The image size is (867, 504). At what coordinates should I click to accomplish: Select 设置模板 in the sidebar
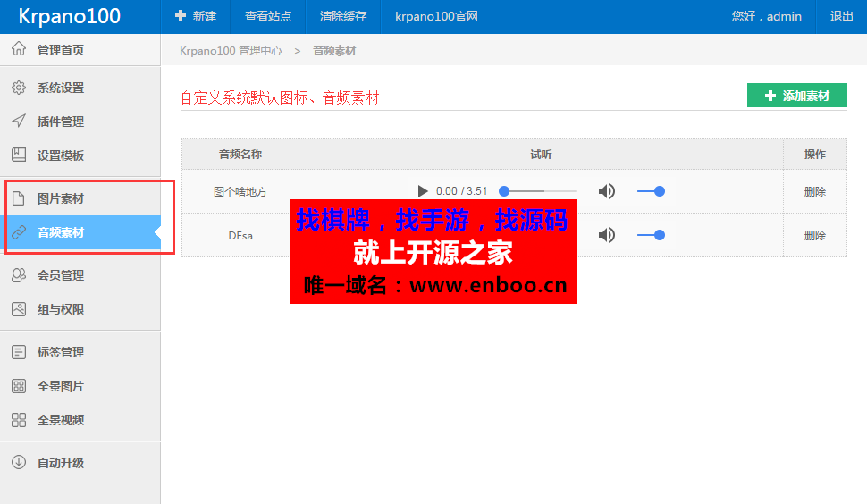point(80,155)
